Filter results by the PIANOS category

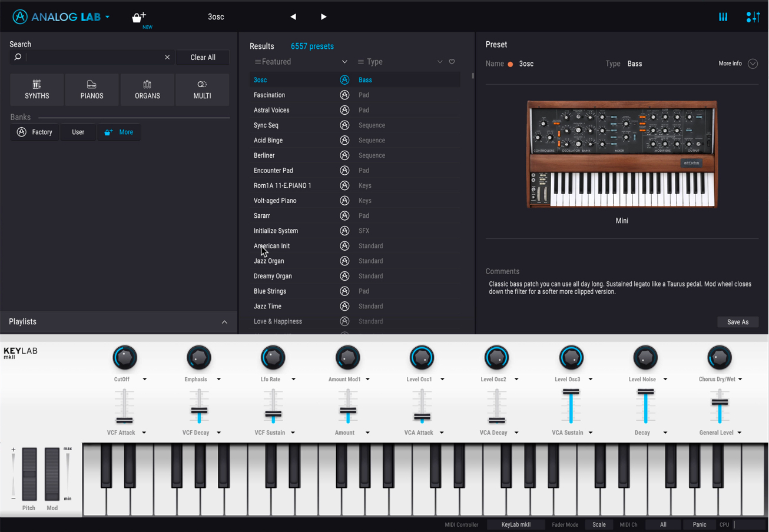tap(92, 89)
